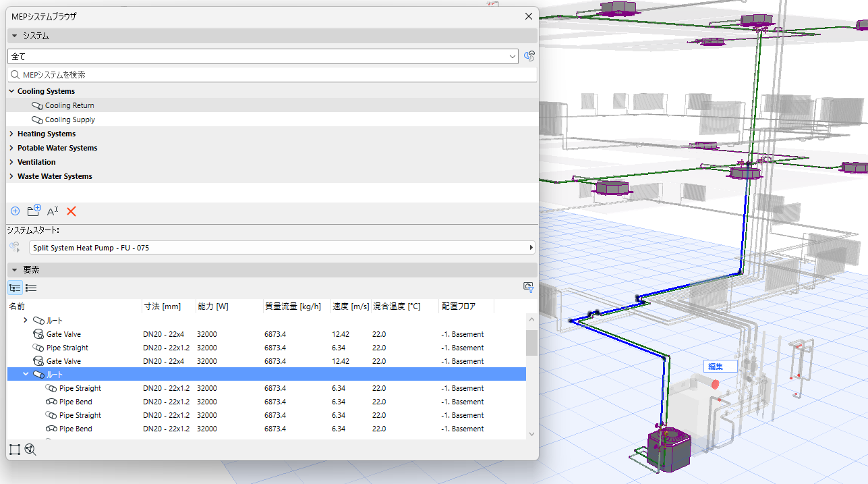Screen dimensions: 868x484
Task: Click the elements list scrollbar down arrow
Action: coord(531,433)
